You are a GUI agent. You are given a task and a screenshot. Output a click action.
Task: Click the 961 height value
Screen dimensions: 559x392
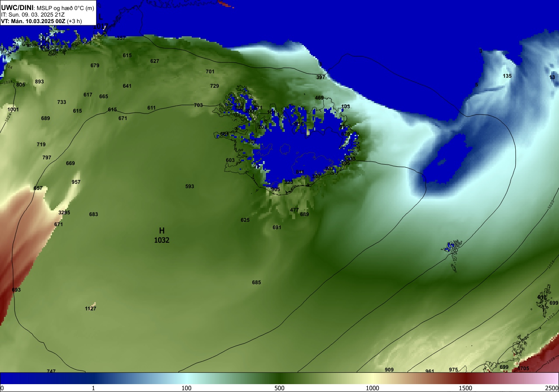point(430,371)
